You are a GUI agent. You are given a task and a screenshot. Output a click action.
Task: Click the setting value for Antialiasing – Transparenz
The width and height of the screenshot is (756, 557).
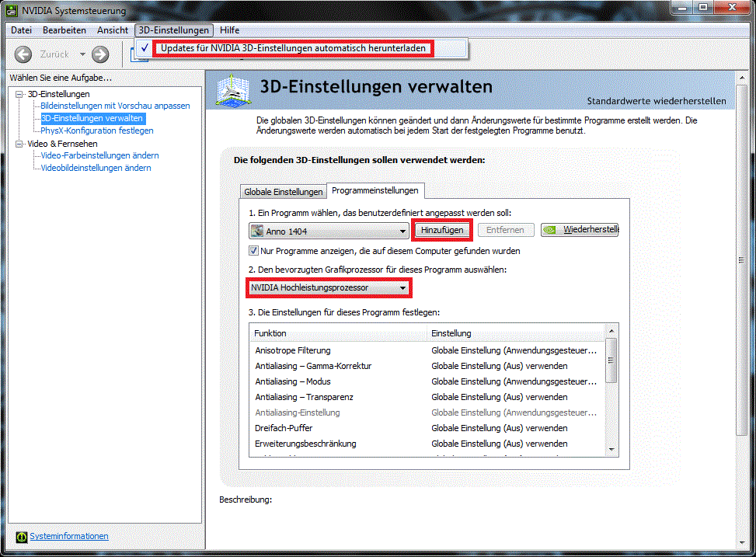click(x=499, y=397)
